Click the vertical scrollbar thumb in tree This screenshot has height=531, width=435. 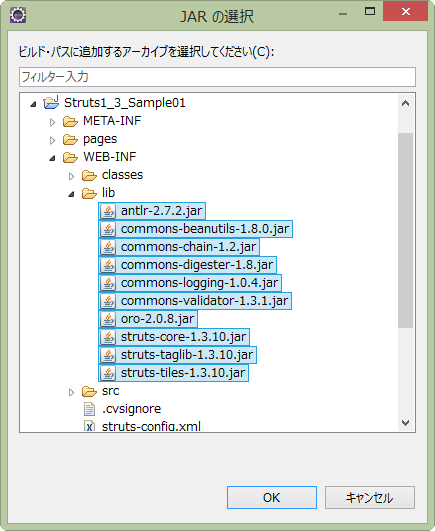[406, 230]
